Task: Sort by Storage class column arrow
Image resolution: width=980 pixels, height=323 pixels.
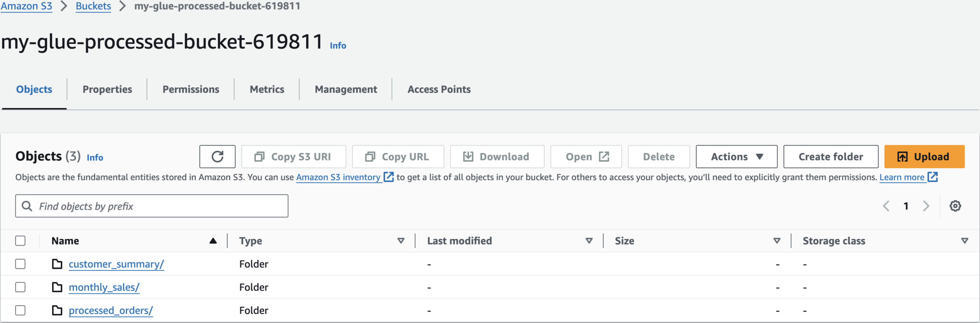Action: point(965,241)
